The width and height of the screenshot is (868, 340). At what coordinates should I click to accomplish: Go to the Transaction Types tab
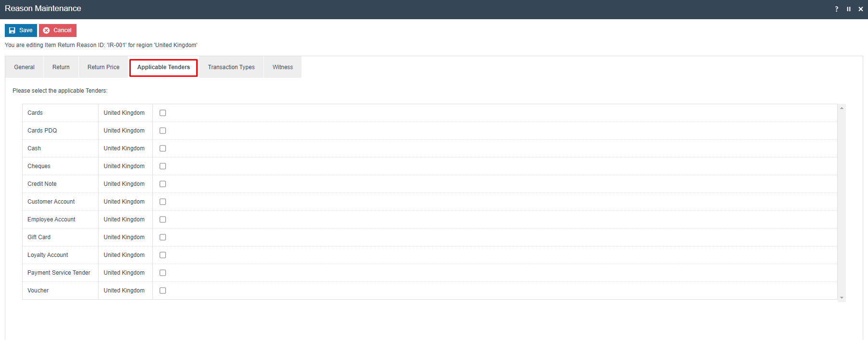tap(231, 67)
